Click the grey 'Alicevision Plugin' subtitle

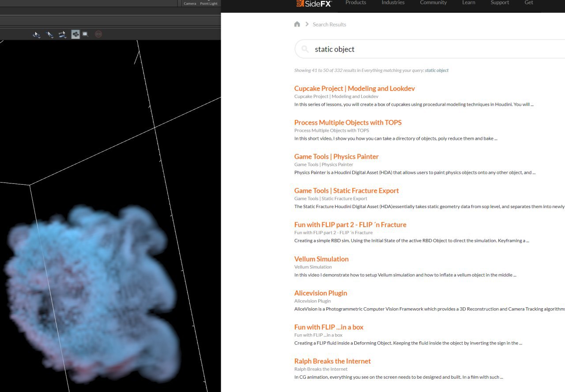(313, 301)
